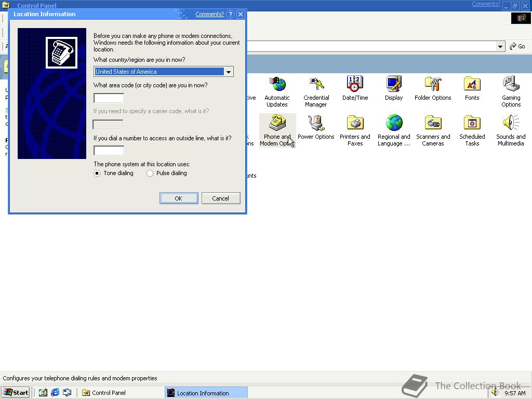Open Credential Manager icon

pos(316,91)
